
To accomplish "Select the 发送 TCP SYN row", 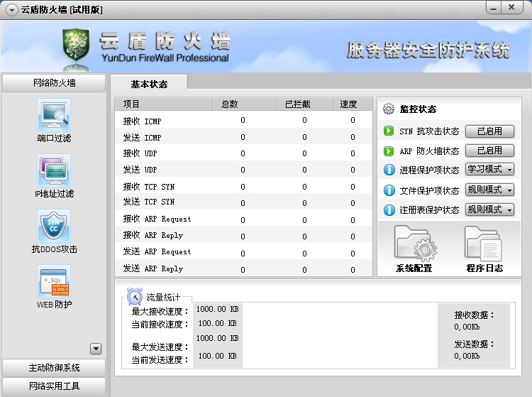I will 243,202.
